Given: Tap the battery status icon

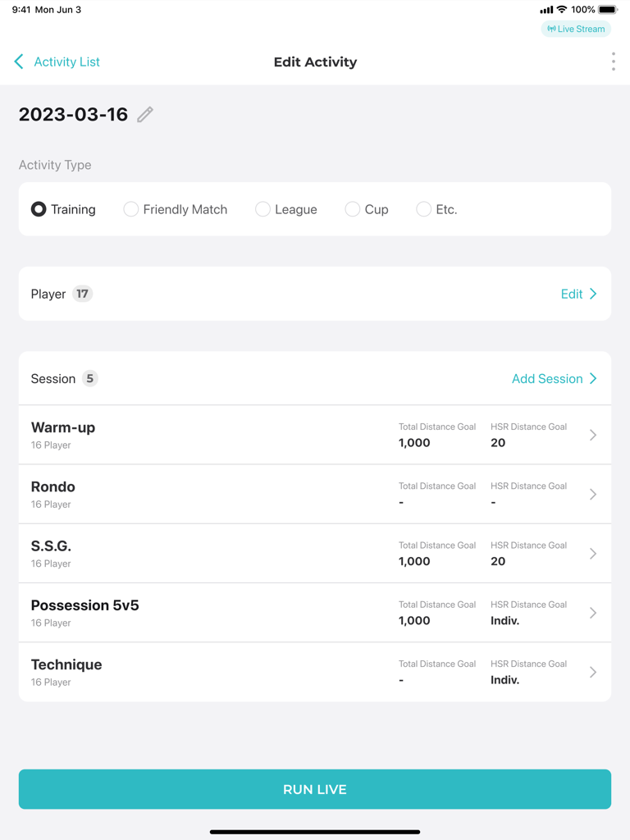Looking at the screenshot, I should (607, 10).
